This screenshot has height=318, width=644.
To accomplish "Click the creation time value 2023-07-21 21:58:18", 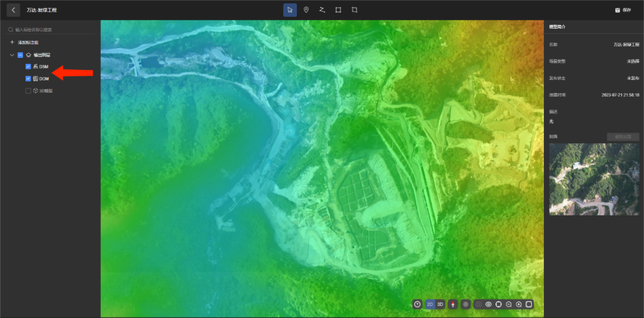I will [620, 95].
